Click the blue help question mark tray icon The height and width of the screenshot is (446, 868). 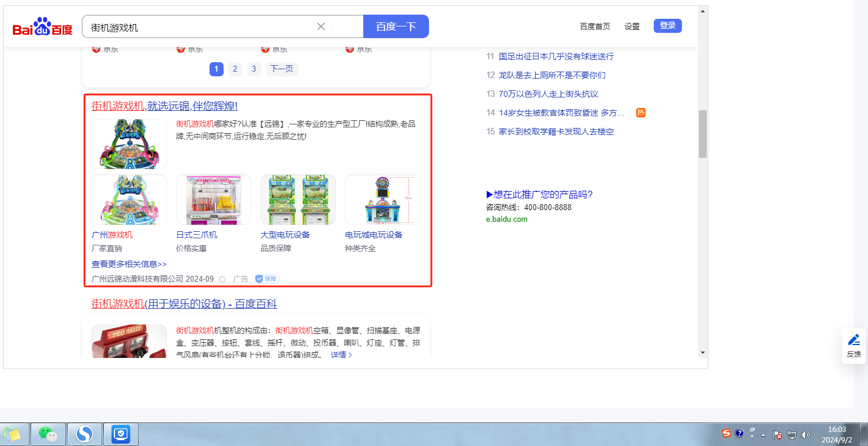click(739, 434)
